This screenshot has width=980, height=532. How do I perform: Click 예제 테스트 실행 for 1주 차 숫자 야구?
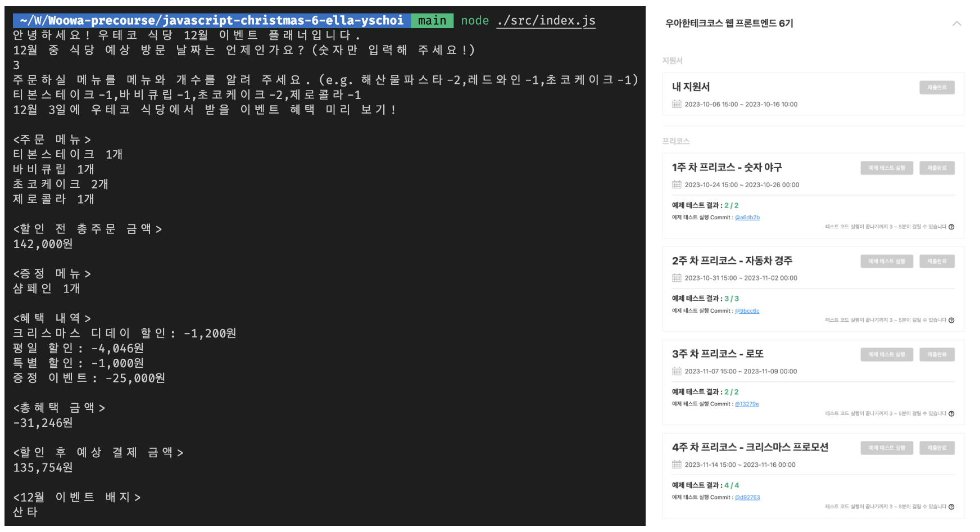pos(887,168)
